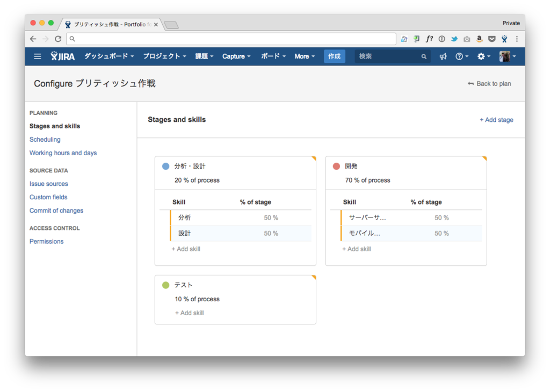Expand the ダッシュボード dropdown menu
The width and height of the screenshot is (550, 392).
109,56
